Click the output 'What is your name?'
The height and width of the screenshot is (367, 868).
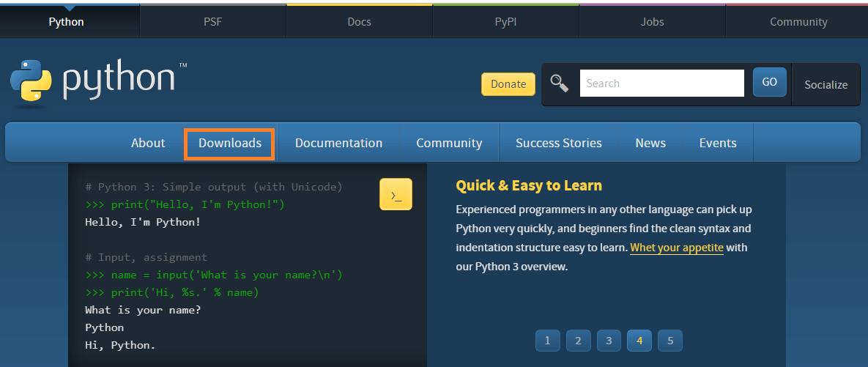coord(143,310)
